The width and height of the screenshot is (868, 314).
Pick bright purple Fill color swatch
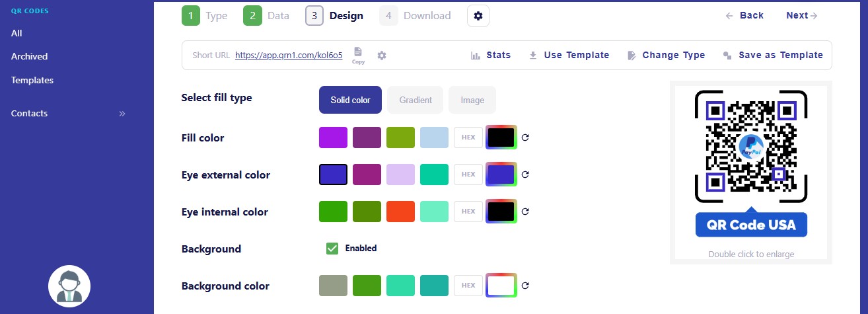333,137
